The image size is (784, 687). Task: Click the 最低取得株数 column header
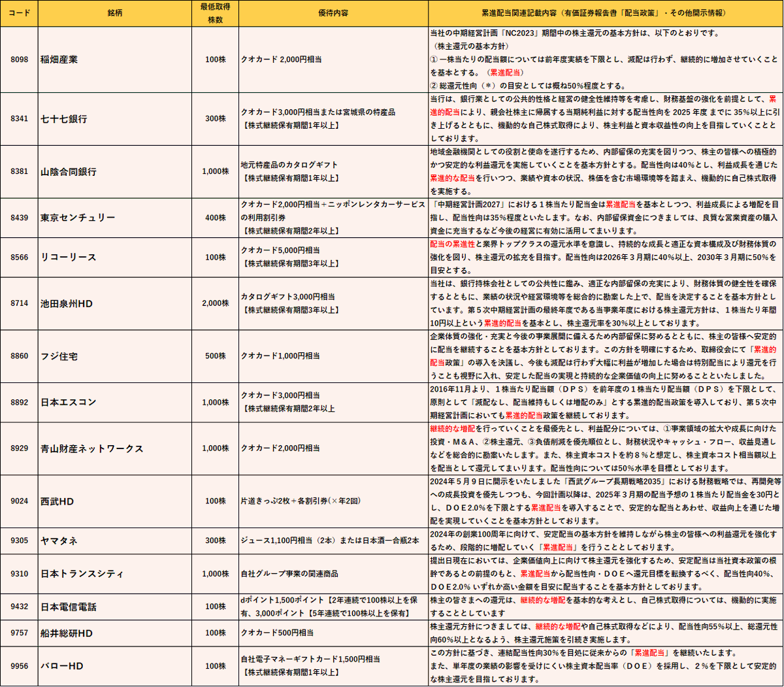[x=216, y=13]
